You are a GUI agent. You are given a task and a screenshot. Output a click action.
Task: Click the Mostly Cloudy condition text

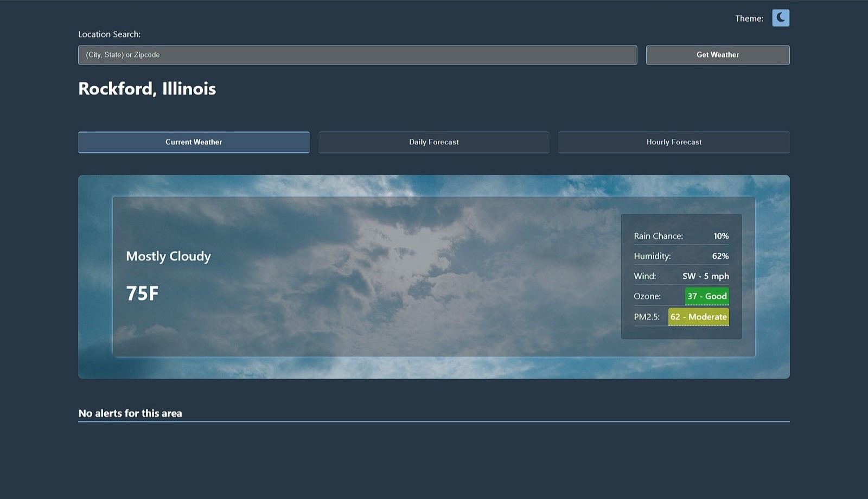tap(168, 256)
